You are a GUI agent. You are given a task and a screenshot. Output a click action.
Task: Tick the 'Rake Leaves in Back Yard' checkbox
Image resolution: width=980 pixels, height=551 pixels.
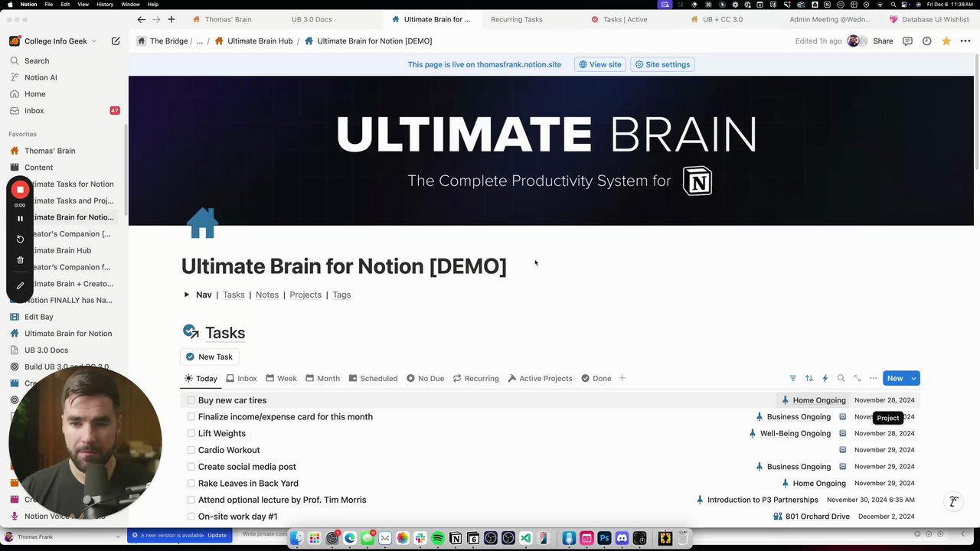(x=191, y=484)
